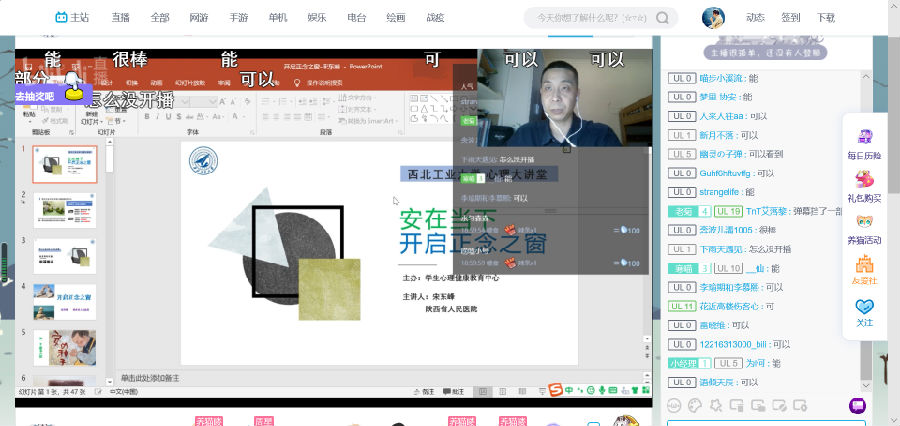900x426 pixels.
Task: Open the 娱乐 nav category
Action: coord(317,18)
